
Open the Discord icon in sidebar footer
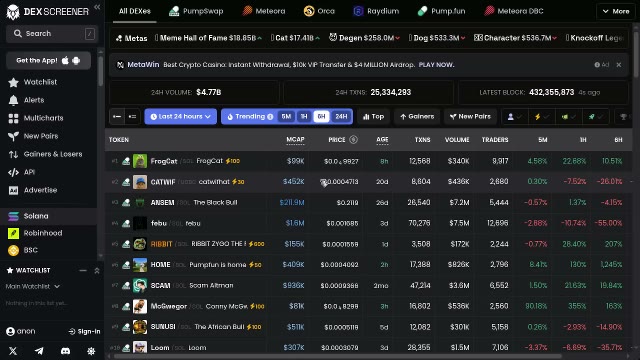(x=65, y=351)
